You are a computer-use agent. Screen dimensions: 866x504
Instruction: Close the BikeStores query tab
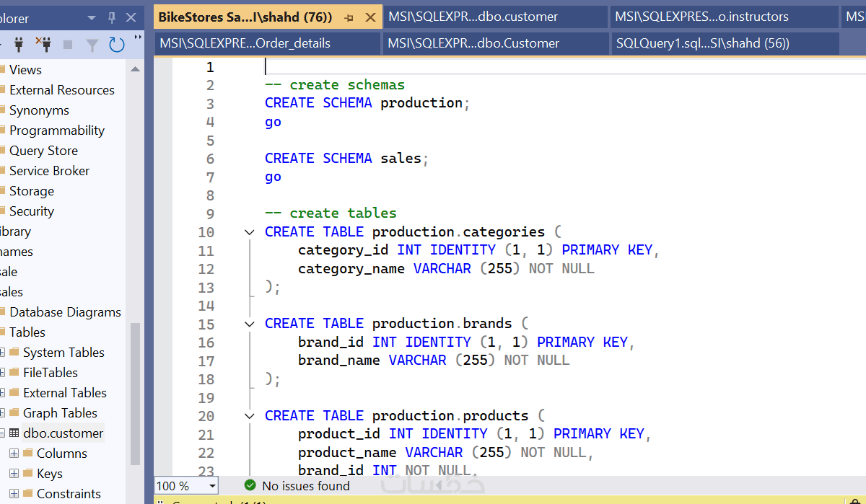tap(369, 17)
